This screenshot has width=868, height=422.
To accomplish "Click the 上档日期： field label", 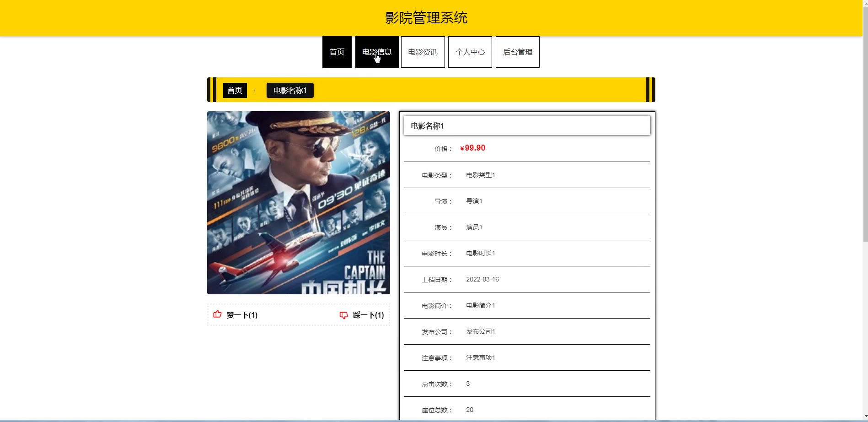I will coord(437,280).
